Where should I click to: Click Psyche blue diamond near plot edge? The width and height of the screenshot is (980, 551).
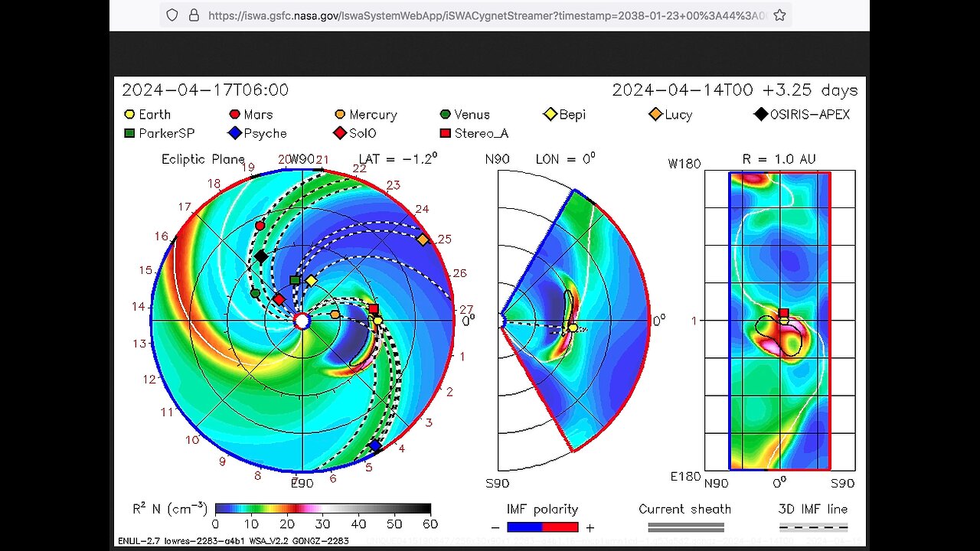pos(374,445)
